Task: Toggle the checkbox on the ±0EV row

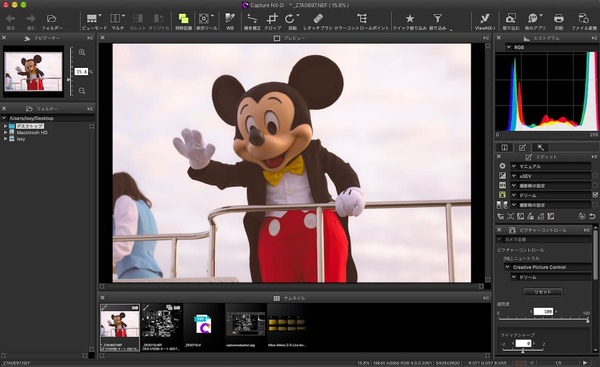Action: click(595, 176)
